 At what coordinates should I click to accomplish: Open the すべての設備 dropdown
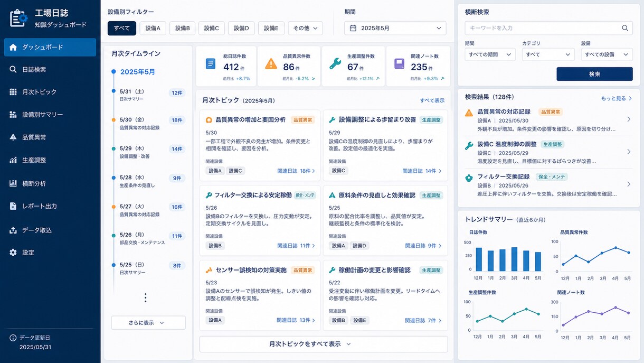(x=607, y=54)
